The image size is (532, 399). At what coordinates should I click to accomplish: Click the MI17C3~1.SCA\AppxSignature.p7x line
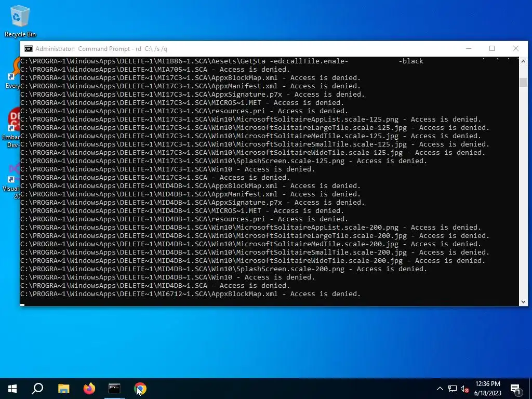pos(192,95)
